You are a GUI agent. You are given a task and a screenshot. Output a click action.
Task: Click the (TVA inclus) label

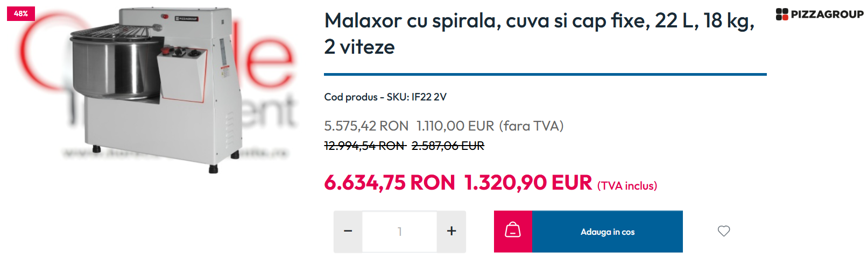click(627, 186)
